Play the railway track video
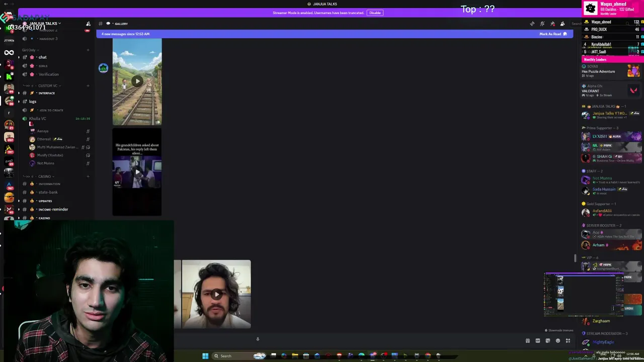Viewport: 644px width, 362px height. coord(137,81)
